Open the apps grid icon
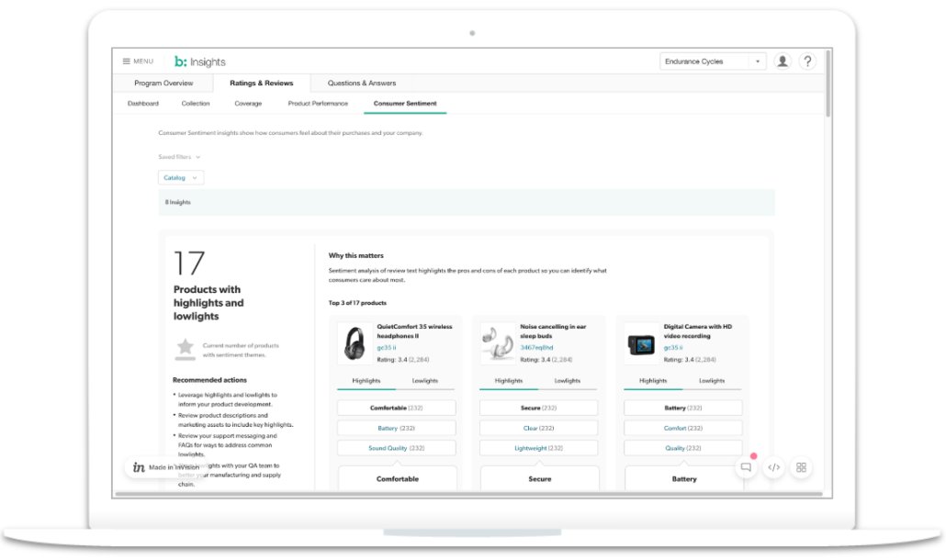Viewport: 946px width, 560px height. (801, 466)
